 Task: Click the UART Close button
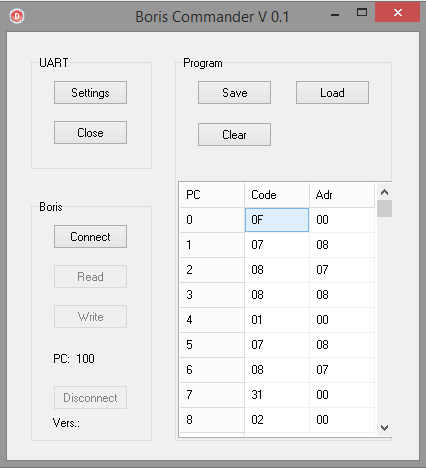pyautogui.click(x=90, y=133)
